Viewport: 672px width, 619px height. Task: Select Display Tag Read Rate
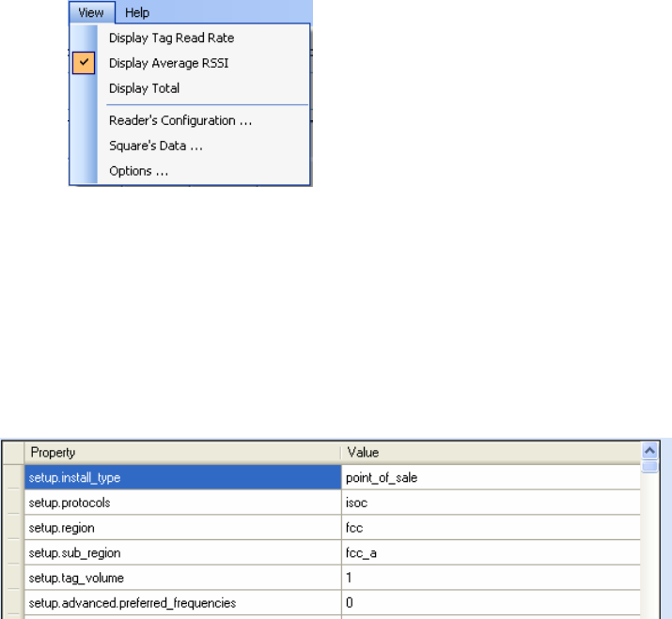190,39
